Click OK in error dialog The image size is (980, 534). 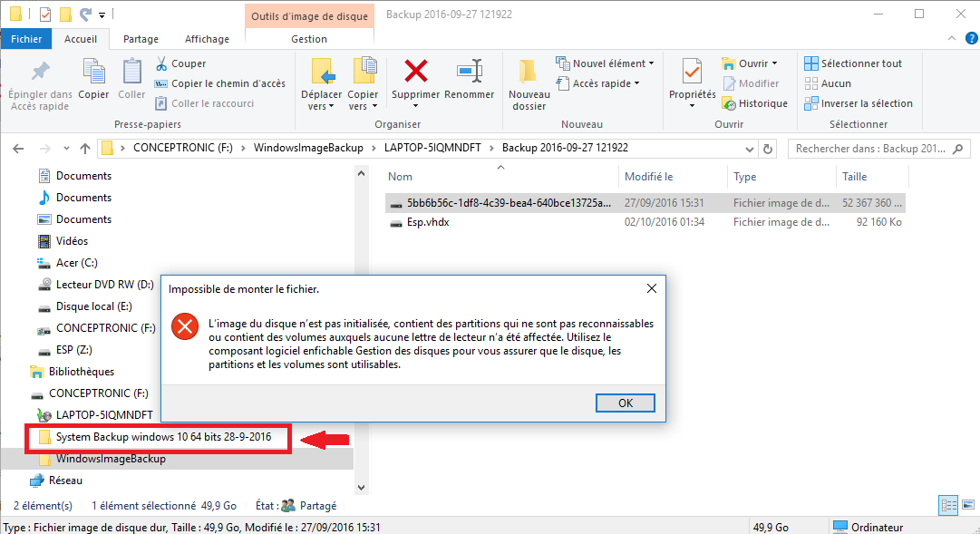click(625, 403)
